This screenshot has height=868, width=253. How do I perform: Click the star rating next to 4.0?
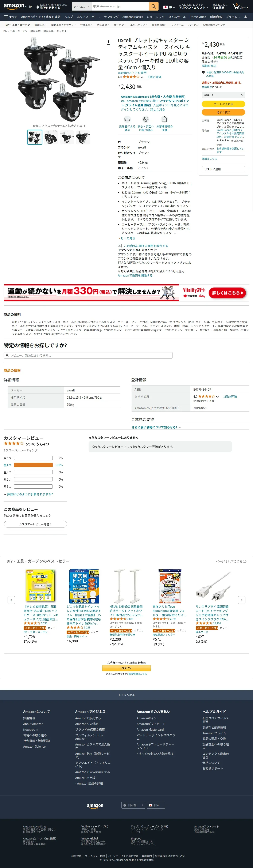[131, 77]
